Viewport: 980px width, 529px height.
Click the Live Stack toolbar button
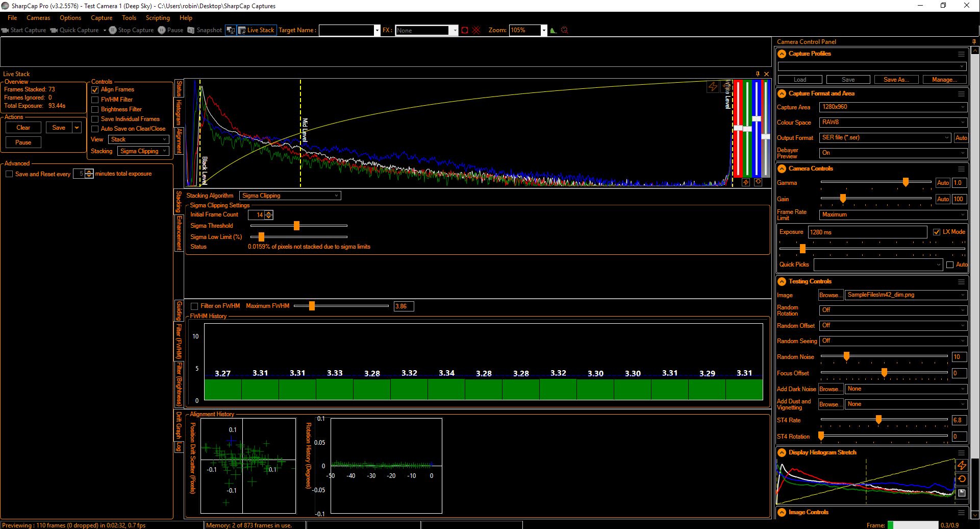pos(257,30)
